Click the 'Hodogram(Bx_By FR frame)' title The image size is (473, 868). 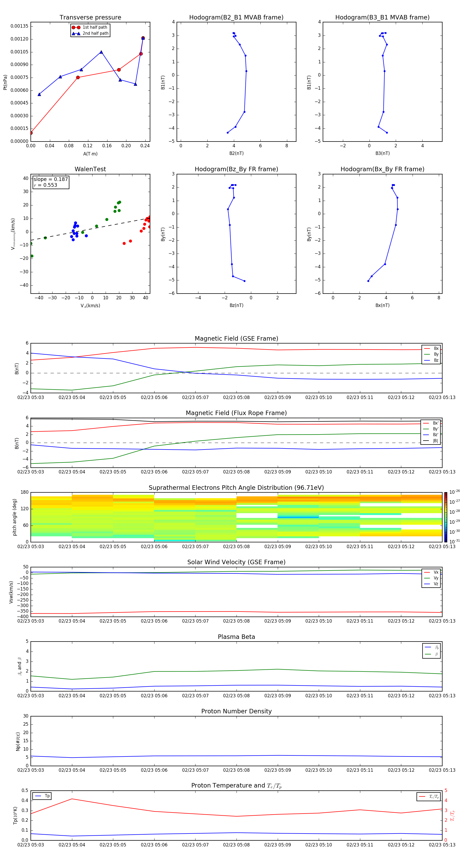pos(382,169)
